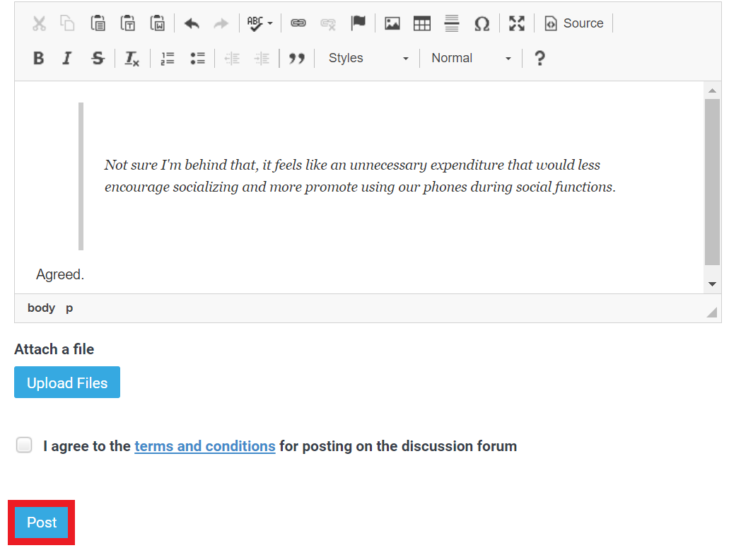Image resolution: width=741 pixels, height=560 pixels.
Task: Insert a horizontal line
Action: pos(452,23)
